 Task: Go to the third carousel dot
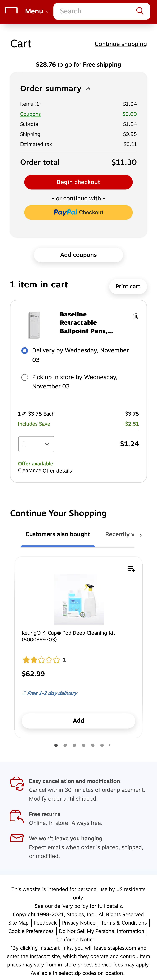click(x=75, y=745)
